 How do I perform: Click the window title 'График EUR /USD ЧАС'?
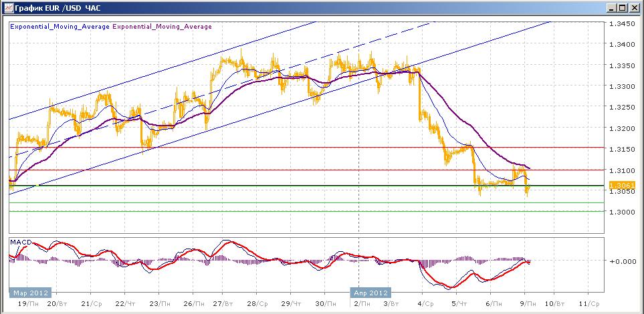tap(57, 8)
